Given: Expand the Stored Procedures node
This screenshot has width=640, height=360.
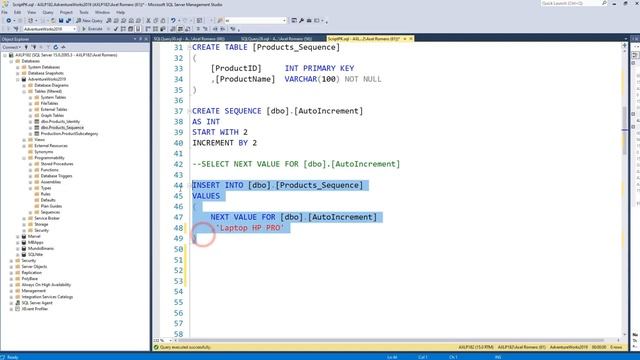Looking at the screenshot, I should click(31, 164).
